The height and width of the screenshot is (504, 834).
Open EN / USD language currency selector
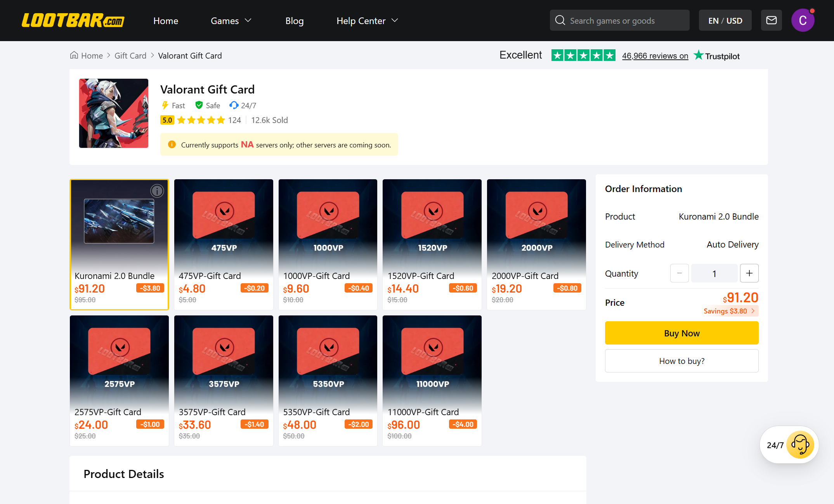pyautogui.click(x=725, y=20)
